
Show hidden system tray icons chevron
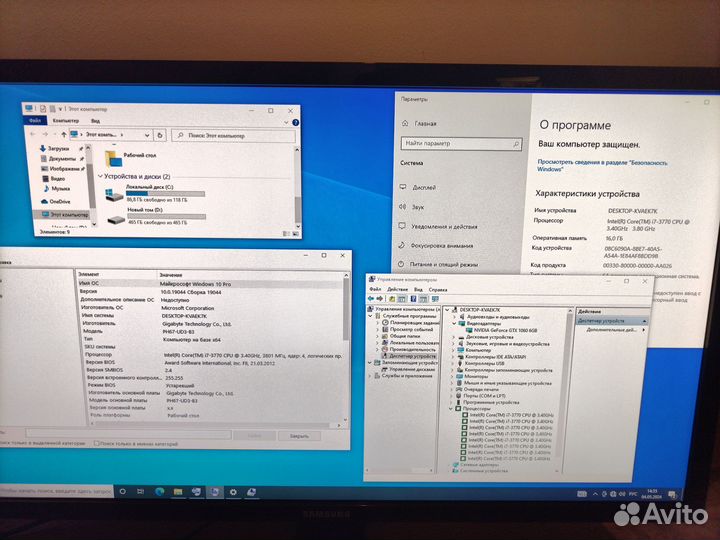point(596,494)
